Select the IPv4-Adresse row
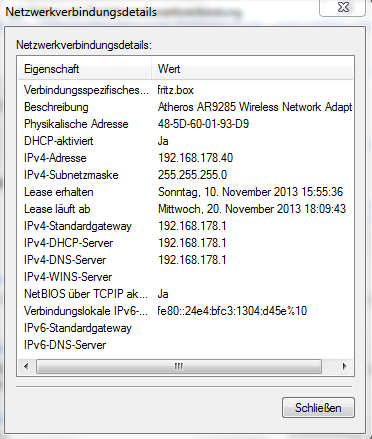The width and height of the screenshot is (372, 439). point(186,158)
